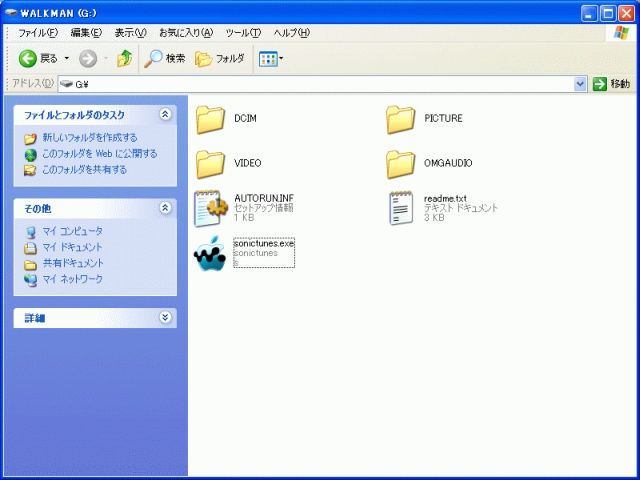Viewport: 640px width, 480px height.
Task: Click このフォルダを Web に公開する link
Action: 100,154
